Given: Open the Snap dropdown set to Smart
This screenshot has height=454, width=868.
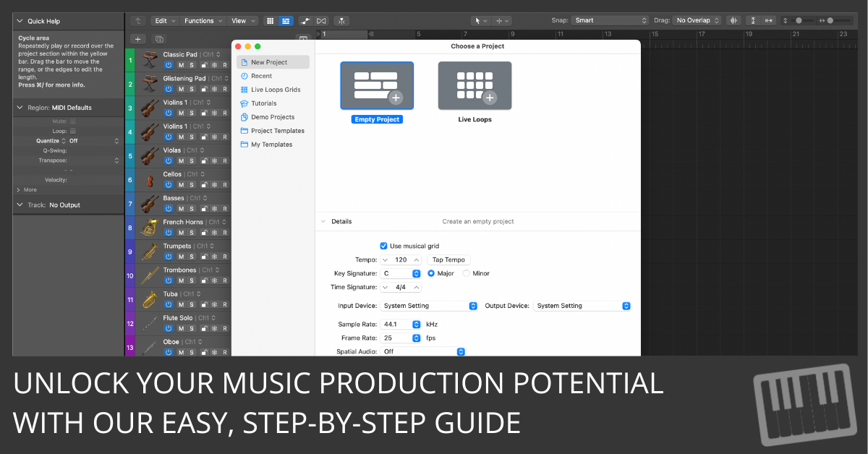Looking at the screenshot, I should click(610, 21).
